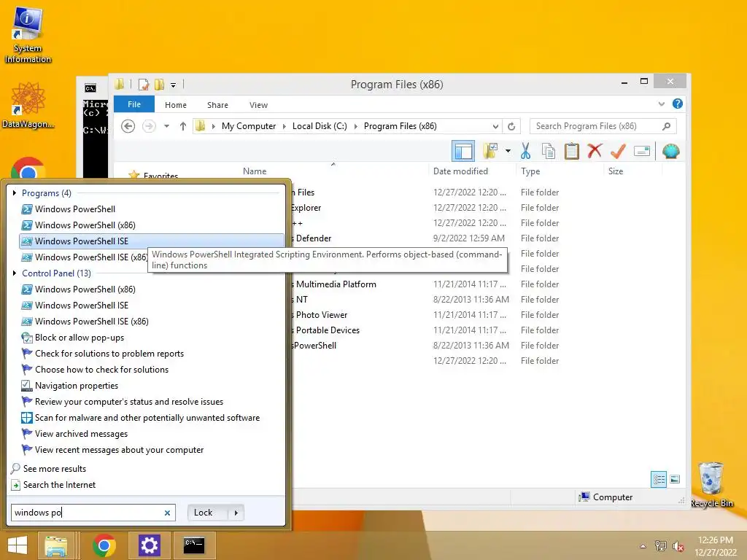The height and width of the screenshot is (560, 747).
Task: Open dropdown arrow beside folder options icon
Action: [508, 152]
